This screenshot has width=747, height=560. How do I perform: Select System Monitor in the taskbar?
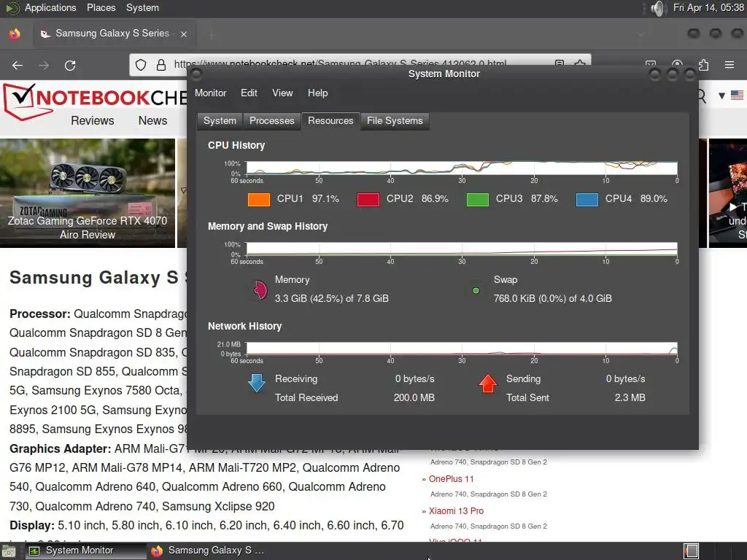pos(86,551)
